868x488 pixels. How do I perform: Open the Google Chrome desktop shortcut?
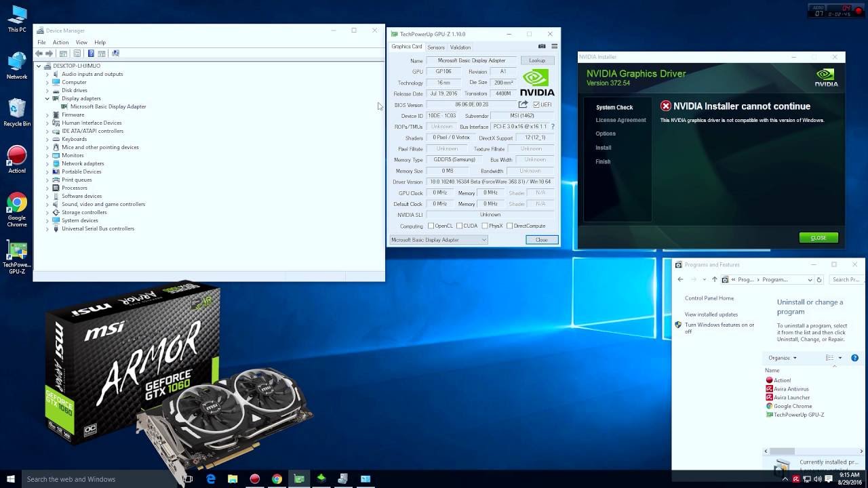tap(17, 210)
